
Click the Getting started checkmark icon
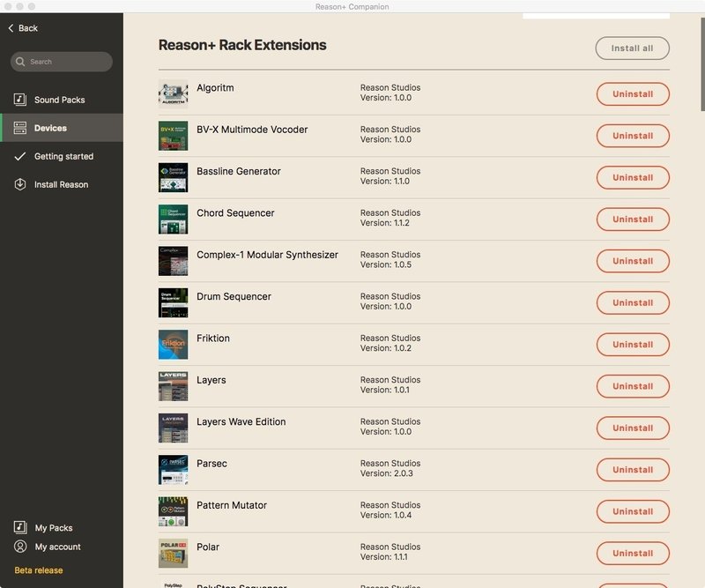19,156
